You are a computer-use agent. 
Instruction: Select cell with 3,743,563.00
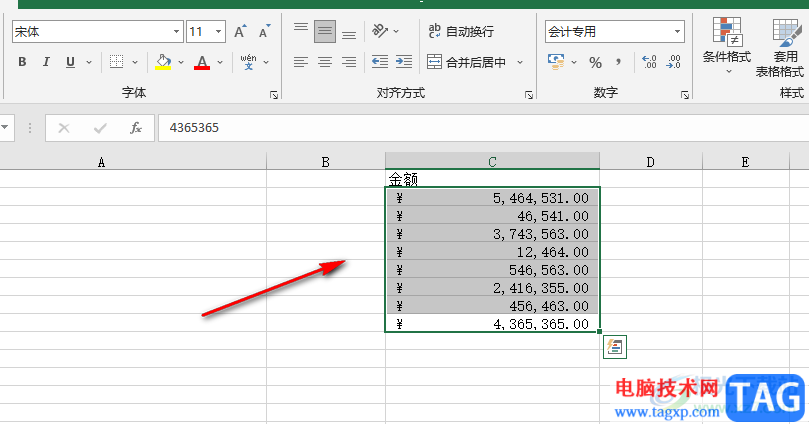492,234
